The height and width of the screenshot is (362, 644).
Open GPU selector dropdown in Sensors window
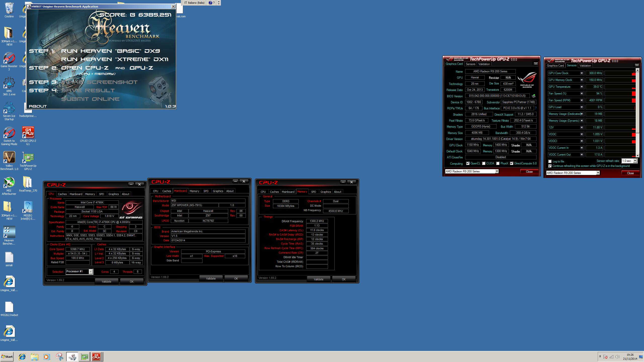pyautogui.click(x=598, y=173)
